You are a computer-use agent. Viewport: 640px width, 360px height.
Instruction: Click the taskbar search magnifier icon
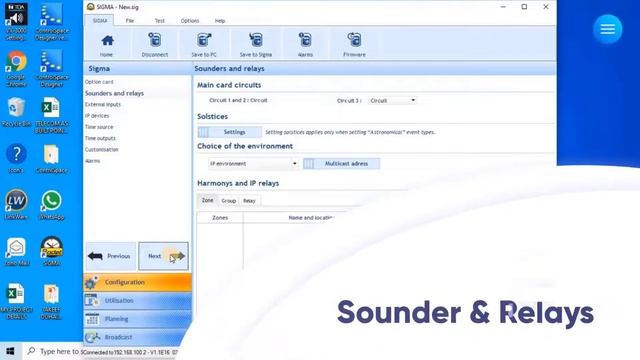[x=31, y=351]
